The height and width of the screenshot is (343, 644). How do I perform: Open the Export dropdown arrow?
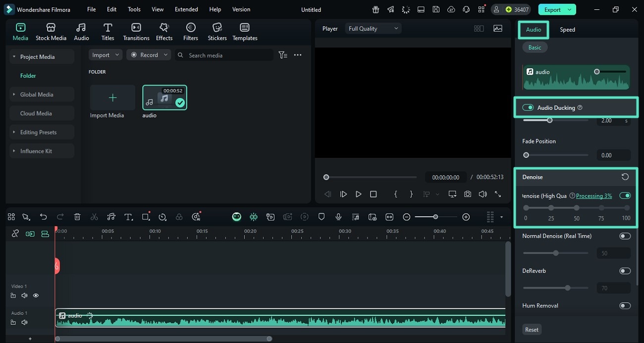click(x=570, y=9)
